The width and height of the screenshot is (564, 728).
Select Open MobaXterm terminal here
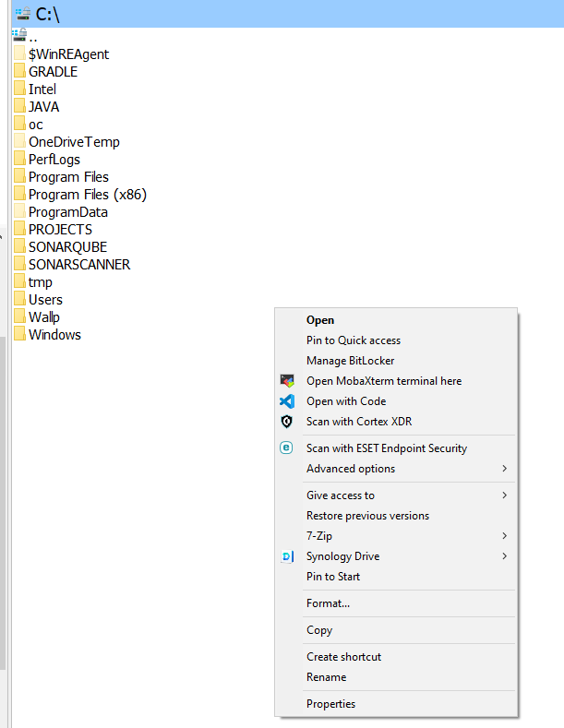coord(396,381)
